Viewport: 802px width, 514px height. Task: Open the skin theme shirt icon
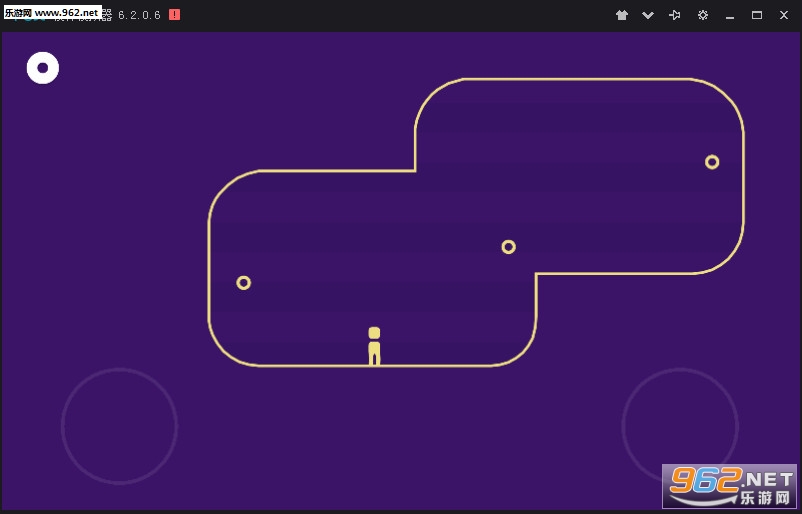(x=621, y=15)
